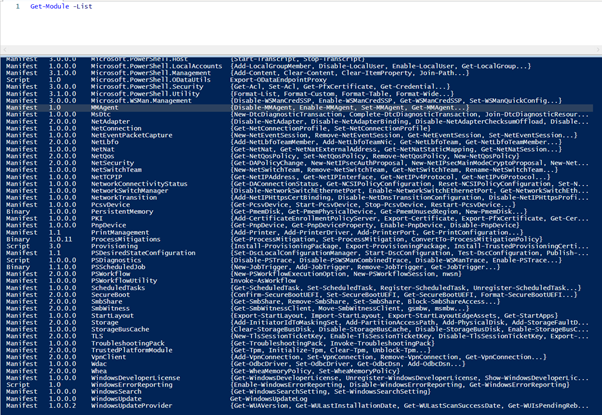This screenshot has width=602, height=415.
Task: Select the Microsoft.PowerShell.Security module name
Action: 147,87
